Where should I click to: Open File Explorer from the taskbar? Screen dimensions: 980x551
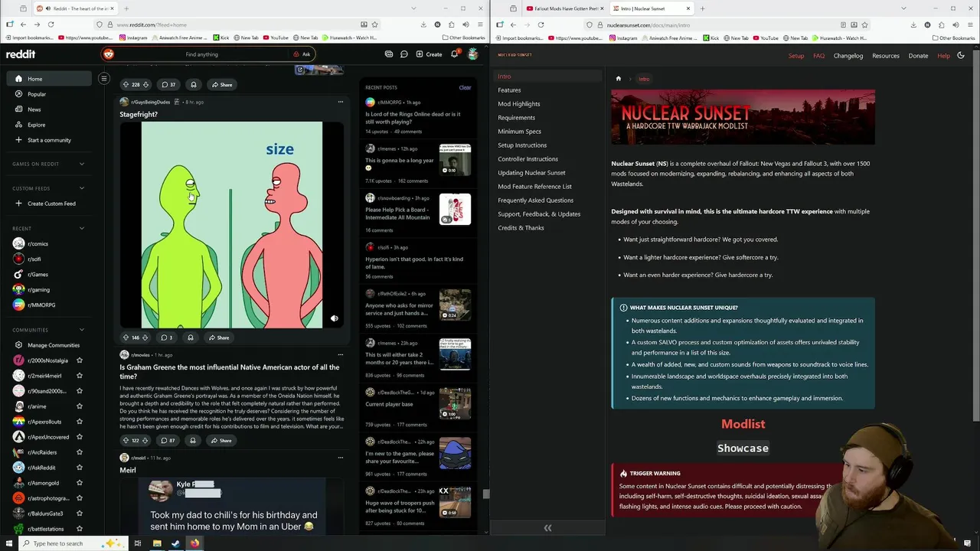157,543
